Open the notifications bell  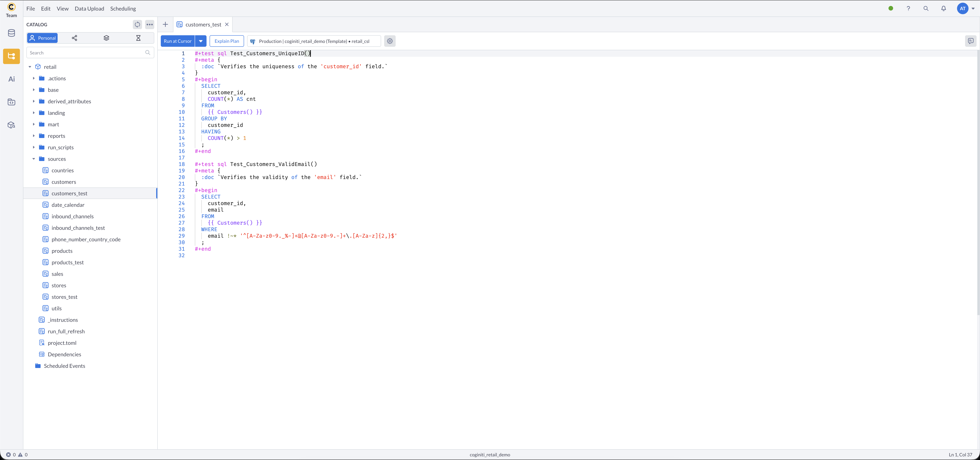point(943,8)
